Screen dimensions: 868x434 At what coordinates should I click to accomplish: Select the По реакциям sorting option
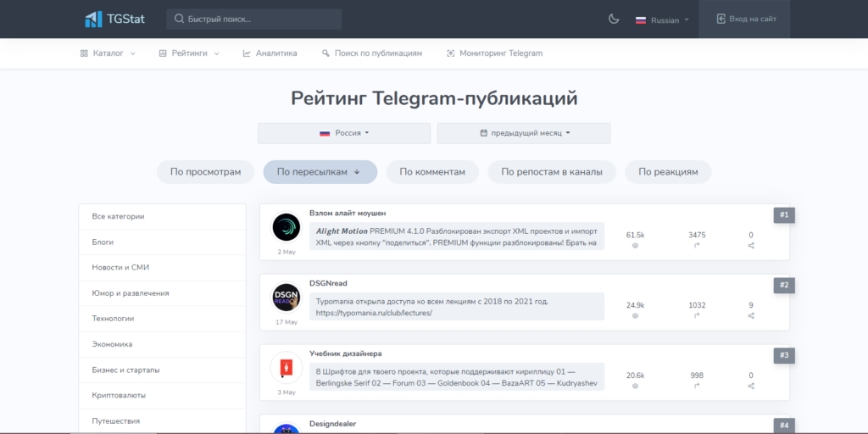click(668, 172)
